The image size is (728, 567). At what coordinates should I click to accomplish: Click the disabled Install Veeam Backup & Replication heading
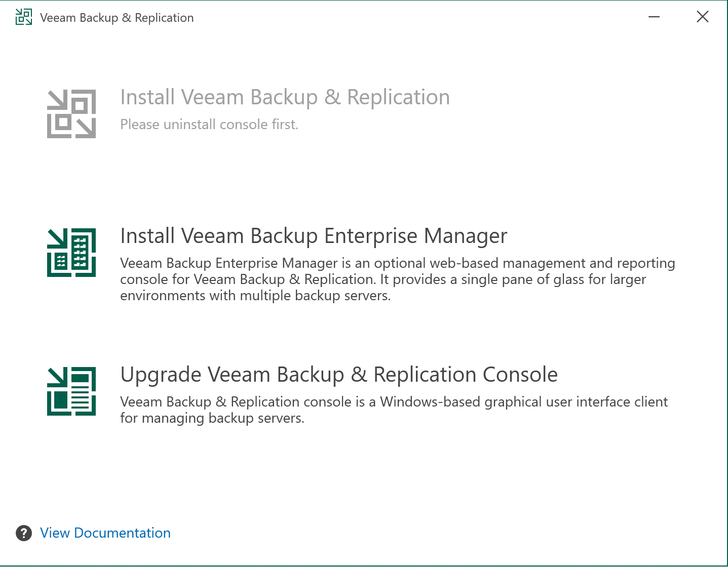(x=285, y=98)
